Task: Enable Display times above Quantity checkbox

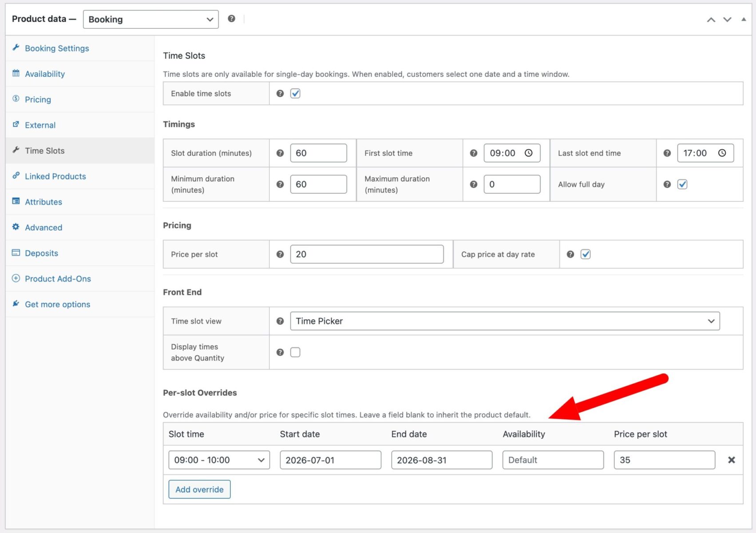Action: click(x=295, y=352)
